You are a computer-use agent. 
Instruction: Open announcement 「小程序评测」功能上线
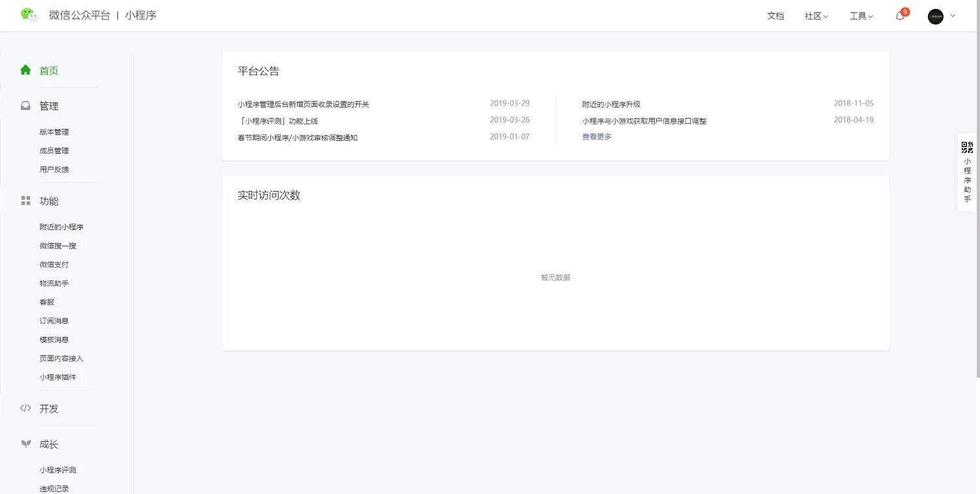pyautogui.click(x=278, y=121)
